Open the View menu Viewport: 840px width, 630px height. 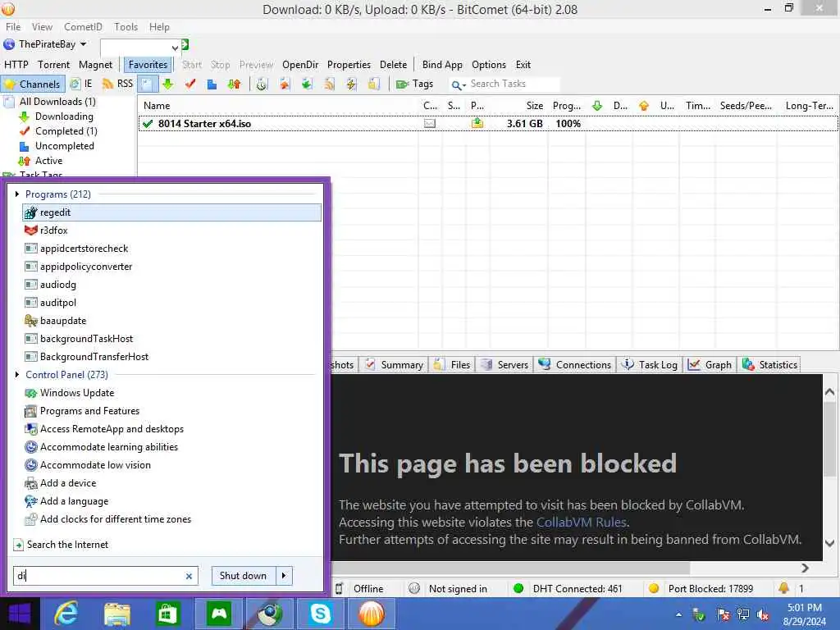coord(42,27)
